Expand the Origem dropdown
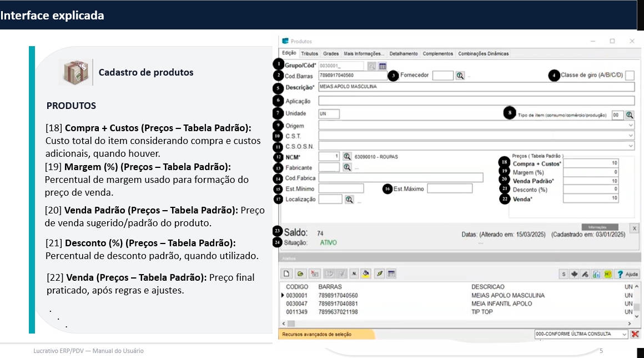This screenshot has height=358, width=644. point(630,126)
